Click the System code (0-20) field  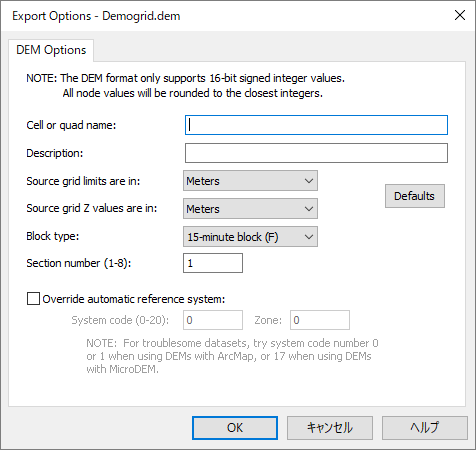(x=213, y=320)
